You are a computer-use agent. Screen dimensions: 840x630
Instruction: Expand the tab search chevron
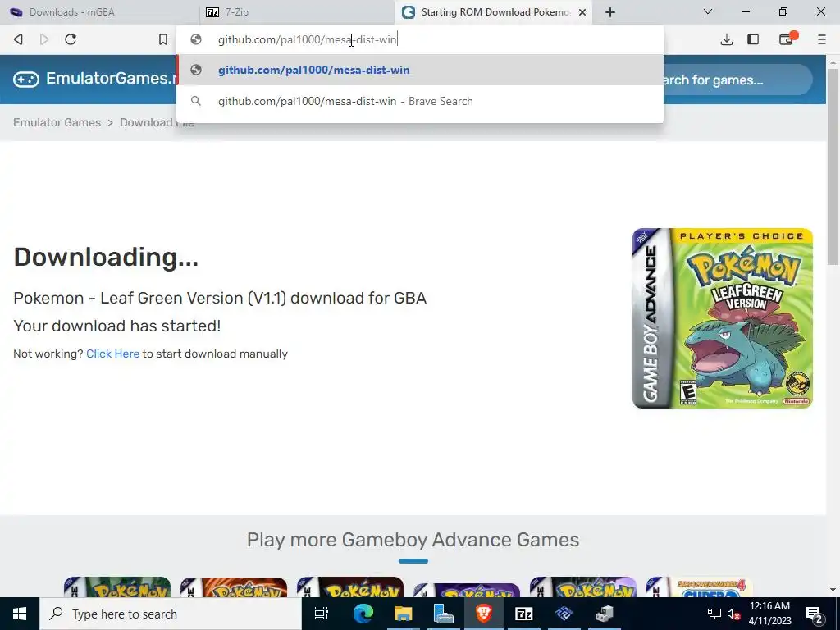tap(708, 11)
